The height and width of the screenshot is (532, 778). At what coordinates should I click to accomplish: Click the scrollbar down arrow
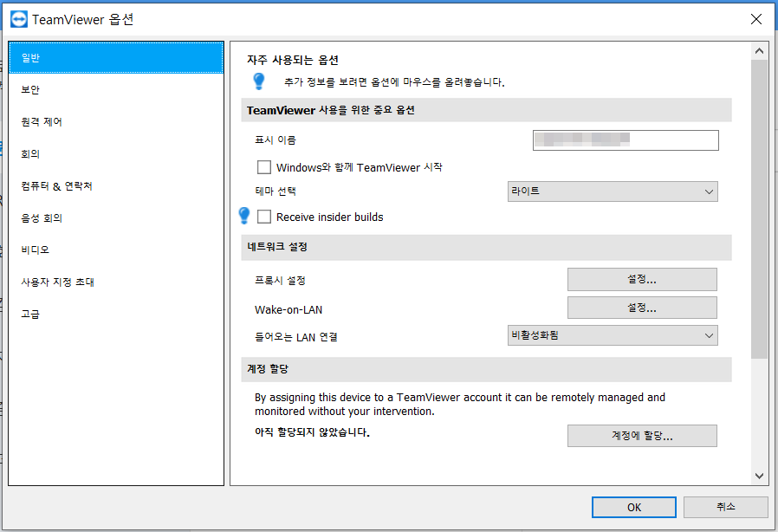coord(759,476)
